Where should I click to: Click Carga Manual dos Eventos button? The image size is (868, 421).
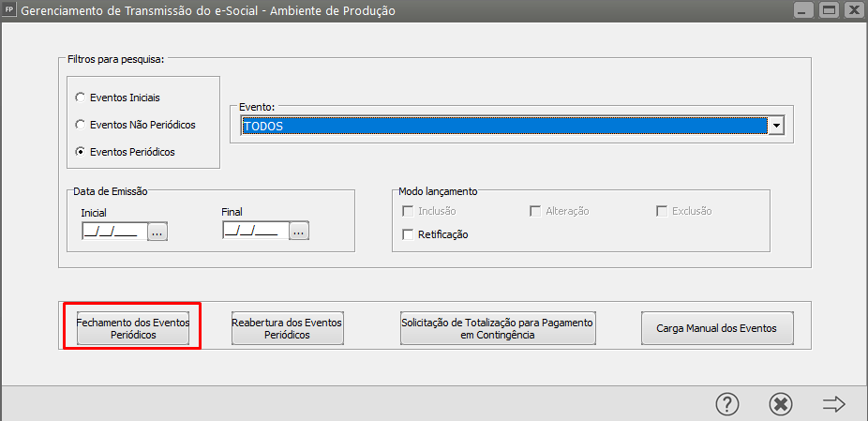[x=716, y=328]
